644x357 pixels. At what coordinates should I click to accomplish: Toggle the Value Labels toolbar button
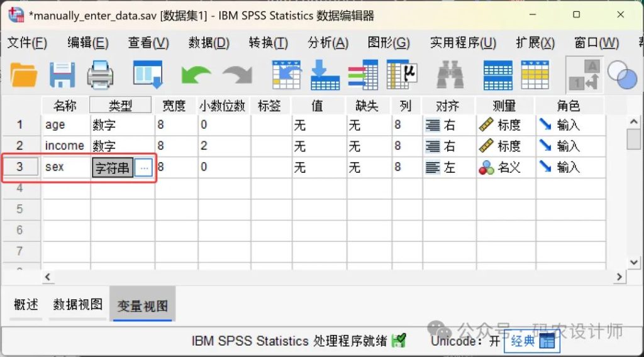584,75
